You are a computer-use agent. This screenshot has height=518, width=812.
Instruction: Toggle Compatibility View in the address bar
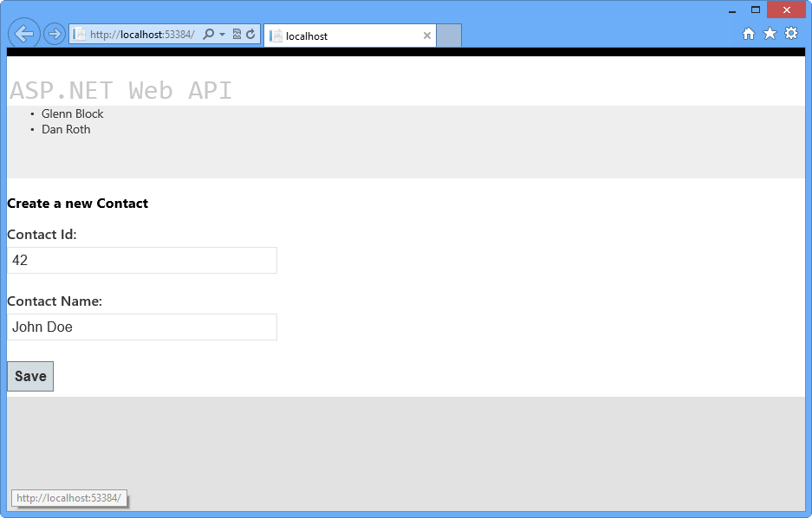[x=236, y=34]
